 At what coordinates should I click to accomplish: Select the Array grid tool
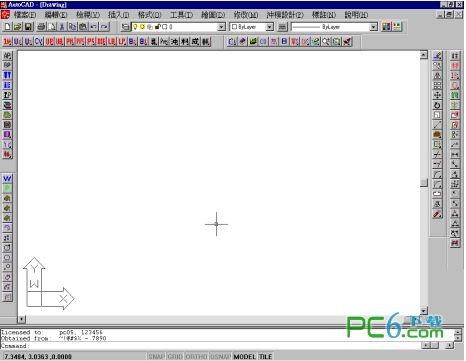coord(437,86)
